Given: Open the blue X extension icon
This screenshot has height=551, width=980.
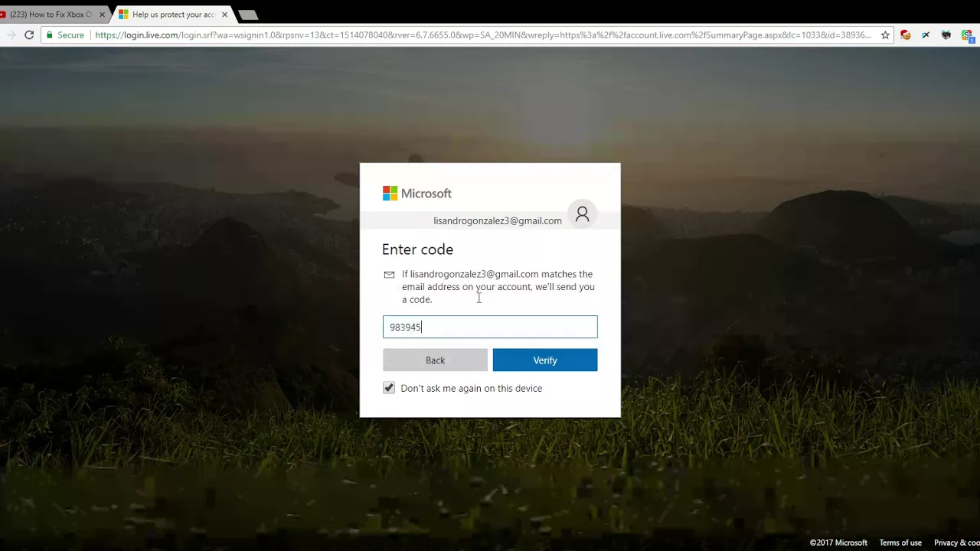Looking at the screenshot, I should [926, 34].
